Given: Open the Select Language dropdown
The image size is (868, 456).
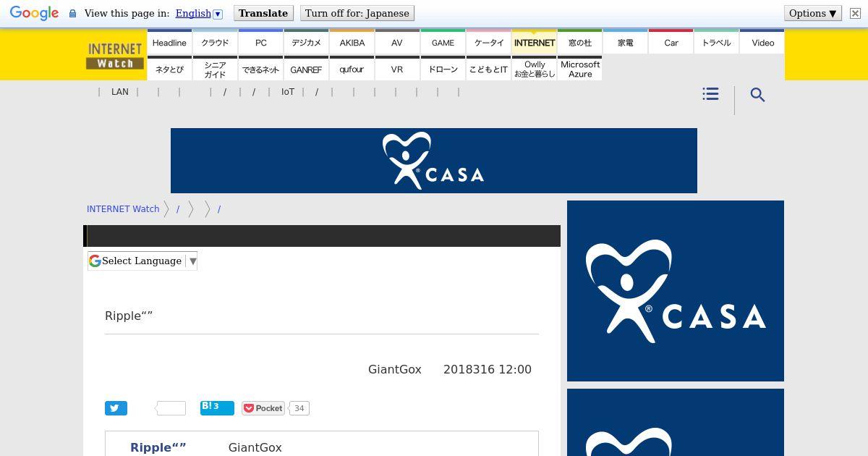Looking at the screenshot, I should point(142,261).
